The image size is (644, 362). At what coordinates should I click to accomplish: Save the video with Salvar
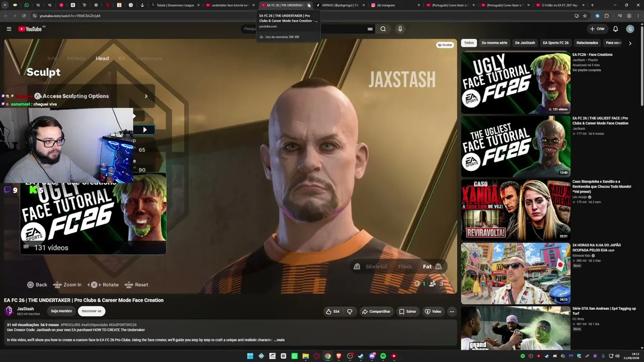(x=408, y=311)
